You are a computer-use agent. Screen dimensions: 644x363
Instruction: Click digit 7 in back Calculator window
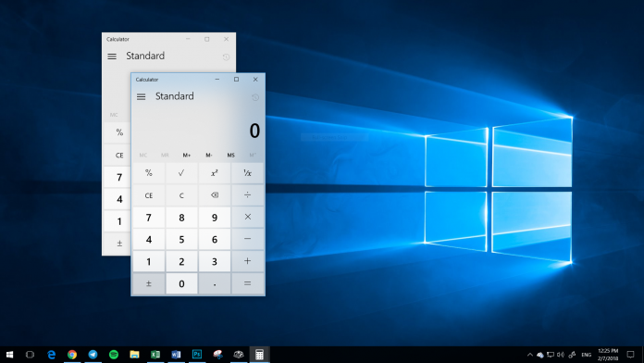click(x=118, y=177)
